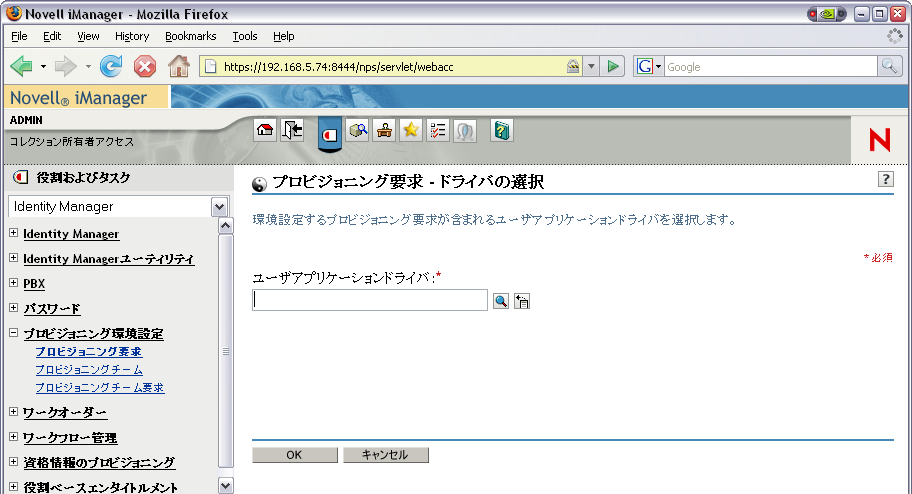Click the PBX role link

coord(34,284)
